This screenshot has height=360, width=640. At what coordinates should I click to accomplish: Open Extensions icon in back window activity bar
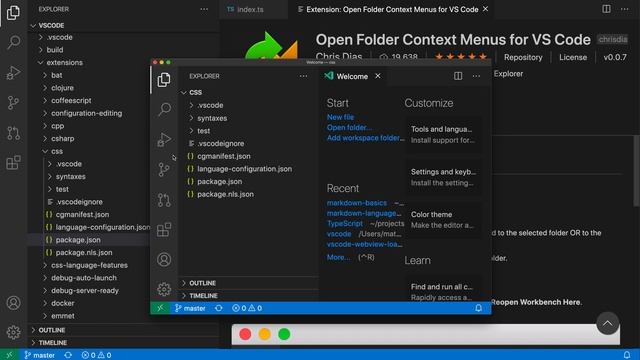click(x=13, y=162)
